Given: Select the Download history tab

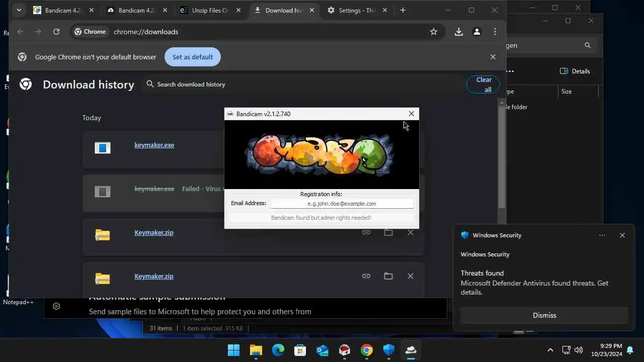Looking at the screenshot, I should pyautogui.click(x=283, y=10).
